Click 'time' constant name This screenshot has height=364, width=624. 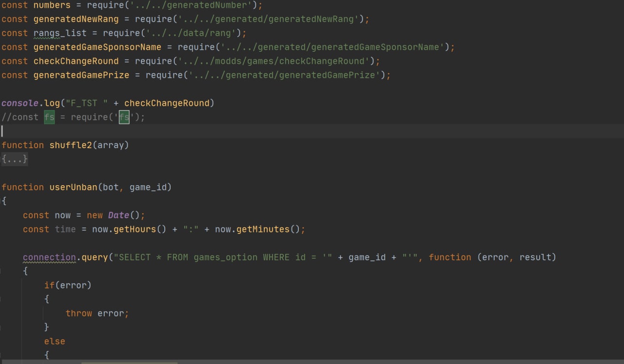[65, 229]
